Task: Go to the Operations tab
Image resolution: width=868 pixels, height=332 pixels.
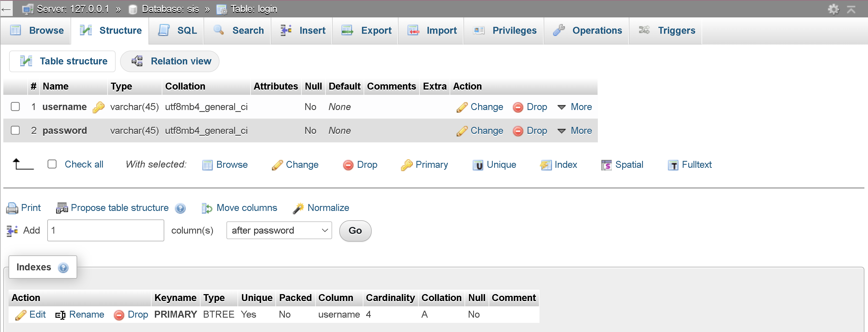Action: click(x=587, y=31)
